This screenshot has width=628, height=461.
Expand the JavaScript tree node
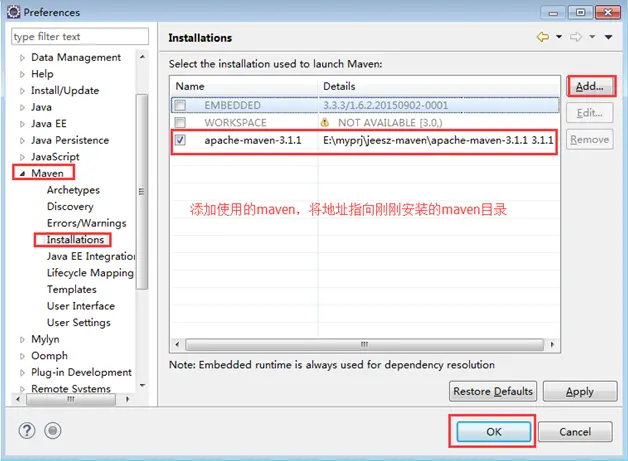pyautogui.click(x=22, y=157)
